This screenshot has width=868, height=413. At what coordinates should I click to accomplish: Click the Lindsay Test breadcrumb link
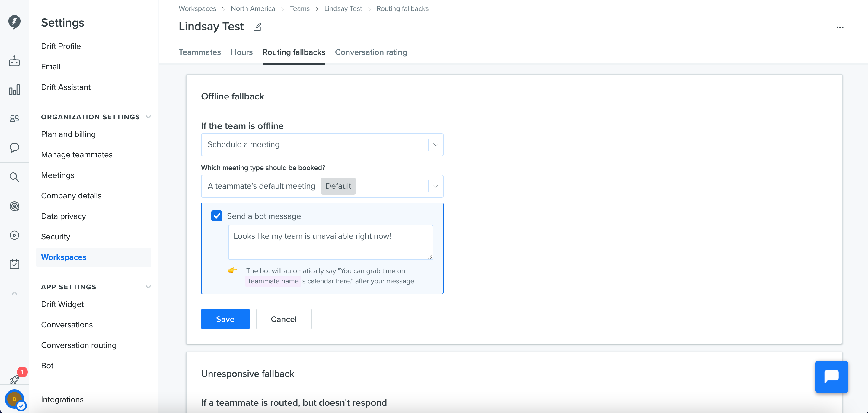point(343,8)
